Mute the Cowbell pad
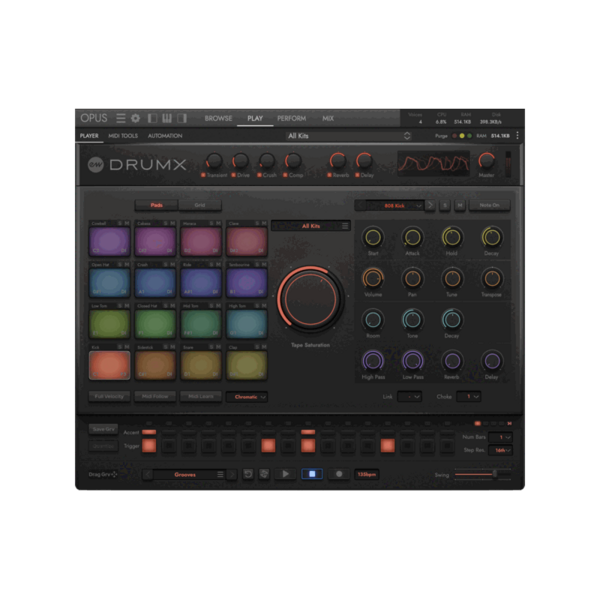This screenshot has width=600, height=600. pyautogui.click(x=127, y=223)
